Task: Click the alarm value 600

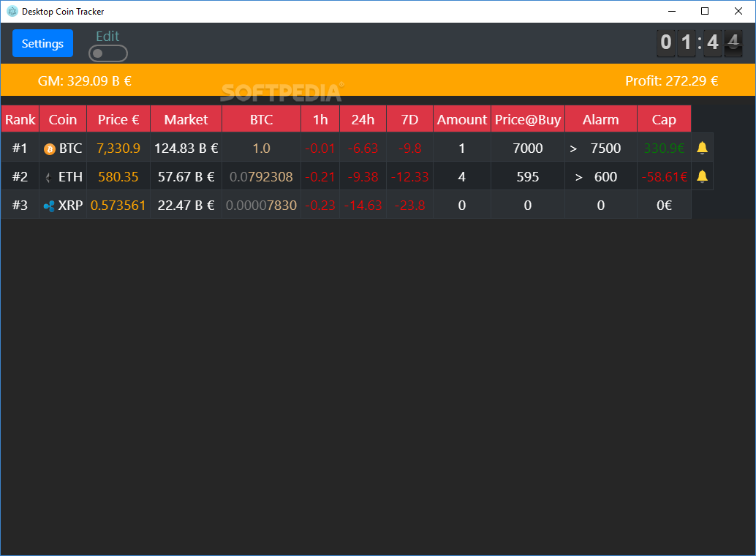Action: point(606,176)
